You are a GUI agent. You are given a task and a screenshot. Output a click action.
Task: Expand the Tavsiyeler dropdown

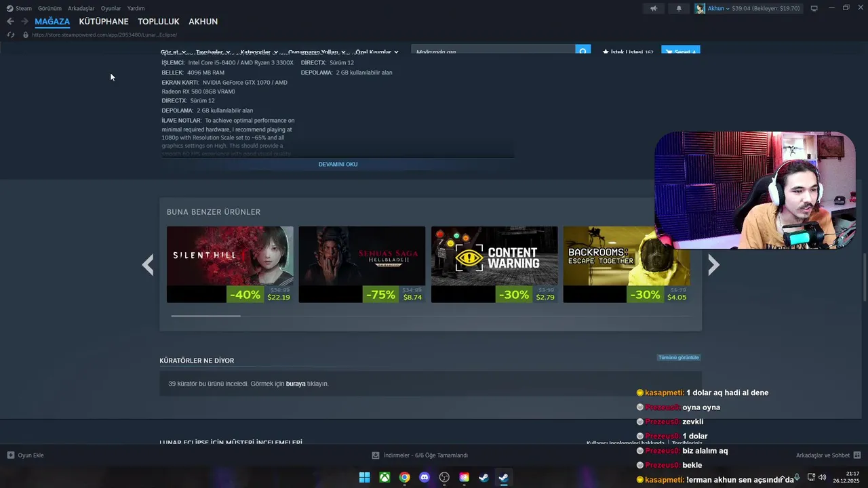click(x=213, y=52)
